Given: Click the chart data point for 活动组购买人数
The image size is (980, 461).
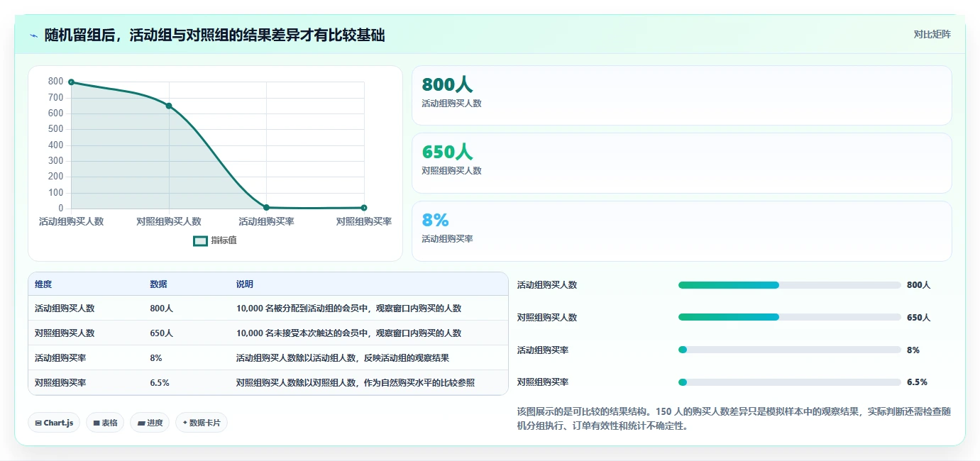Looking at the screenshot, I should tap(71, 82).
